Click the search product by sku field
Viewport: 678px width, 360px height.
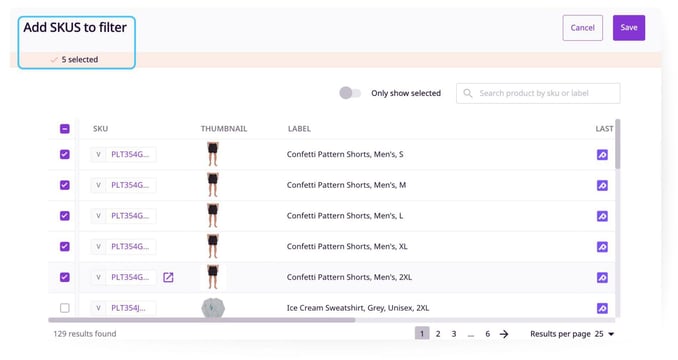tap(538, 93)
